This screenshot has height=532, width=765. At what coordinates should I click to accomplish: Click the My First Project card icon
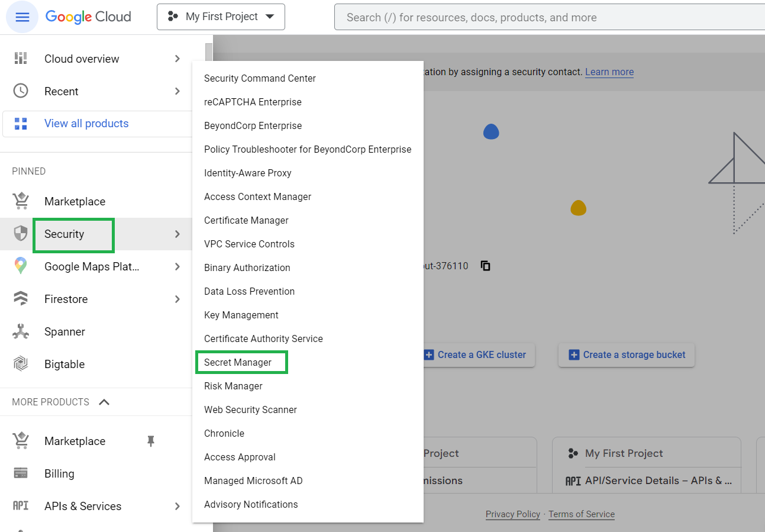click(572, 453)
